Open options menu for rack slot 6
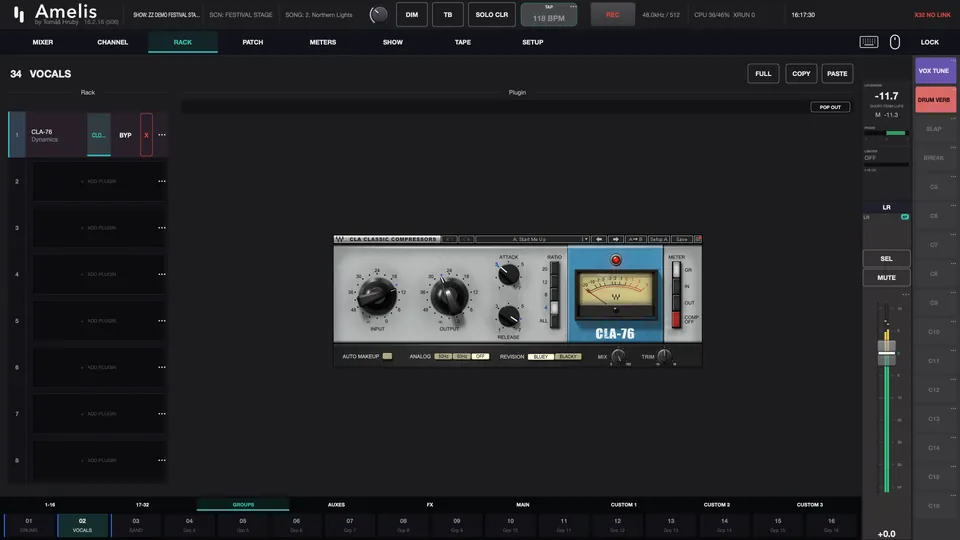Screen dimensions: 960x540 point(162,367)
